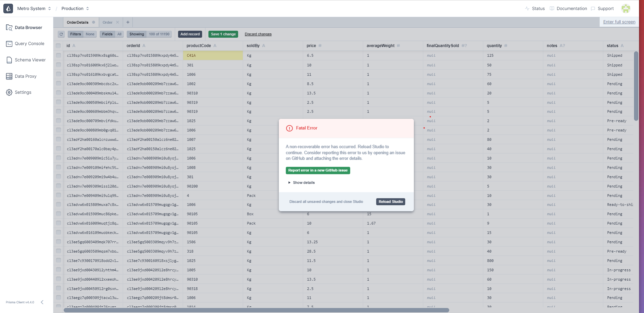Refresh the OrderDetails table data
Image resolution: width=644 pixels, height=313 pixels.
pos(61,34)
